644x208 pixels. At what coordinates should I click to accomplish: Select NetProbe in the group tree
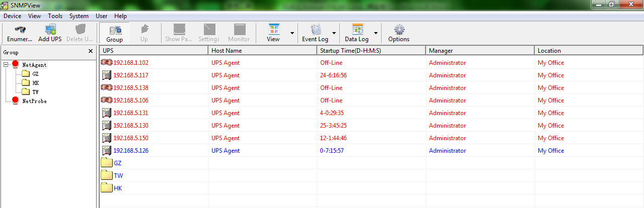34,101
